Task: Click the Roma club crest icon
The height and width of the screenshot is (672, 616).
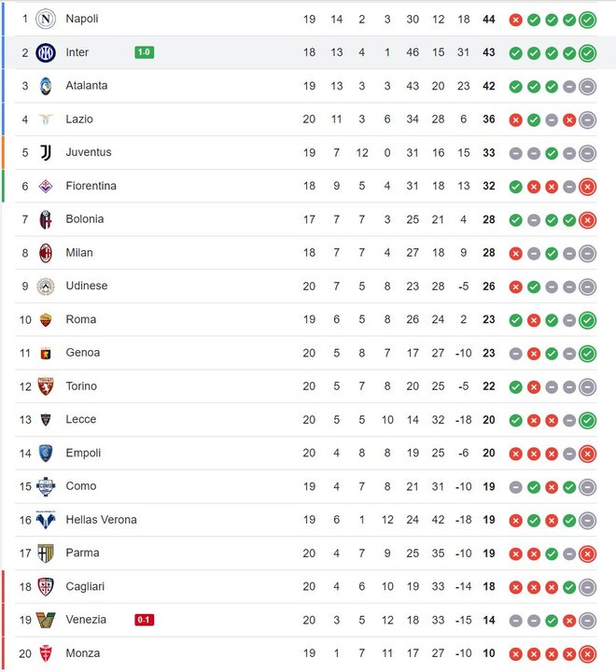Action: coord(46,319)
